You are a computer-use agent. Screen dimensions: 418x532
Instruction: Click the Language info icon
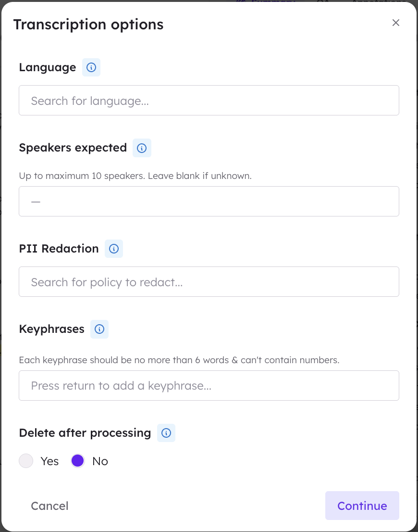pos(91,67)
